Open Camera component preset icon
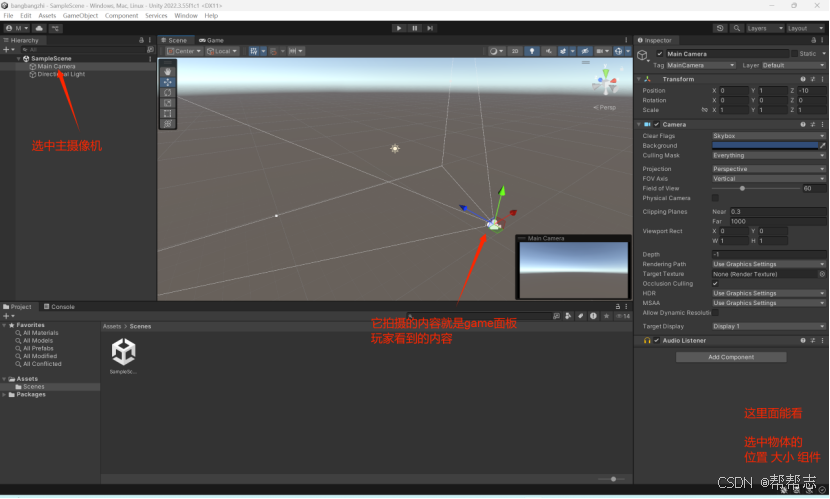Screen dimensions: 830x499 click(813, 124)
